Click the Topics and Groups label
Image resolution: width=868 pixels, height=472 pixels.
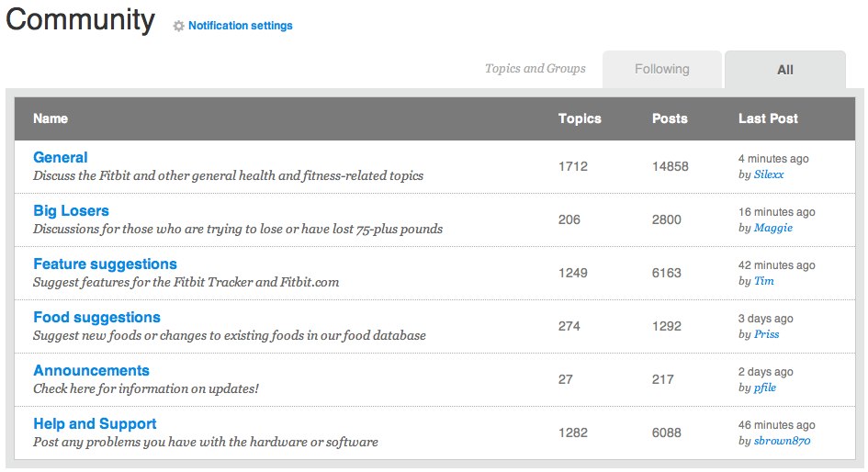click(535, 69)
